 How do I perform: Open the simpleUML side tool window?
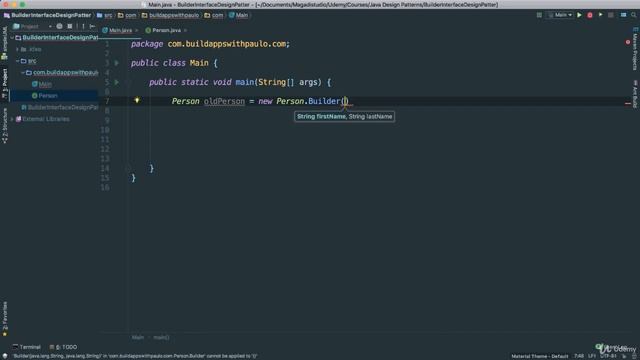tap(4, 42)
